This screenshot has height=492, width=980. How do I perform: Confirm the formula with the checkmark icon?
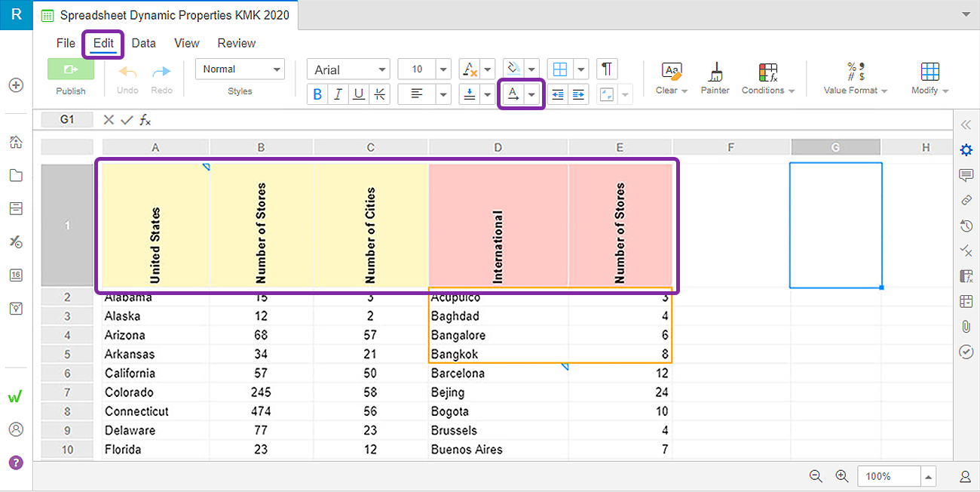pos(127,119)
